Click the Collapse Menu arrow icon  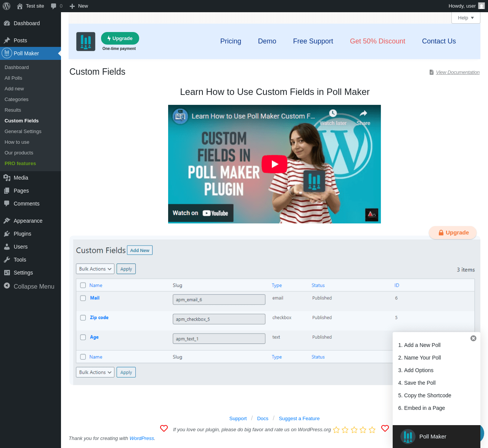tap(7, 286)
